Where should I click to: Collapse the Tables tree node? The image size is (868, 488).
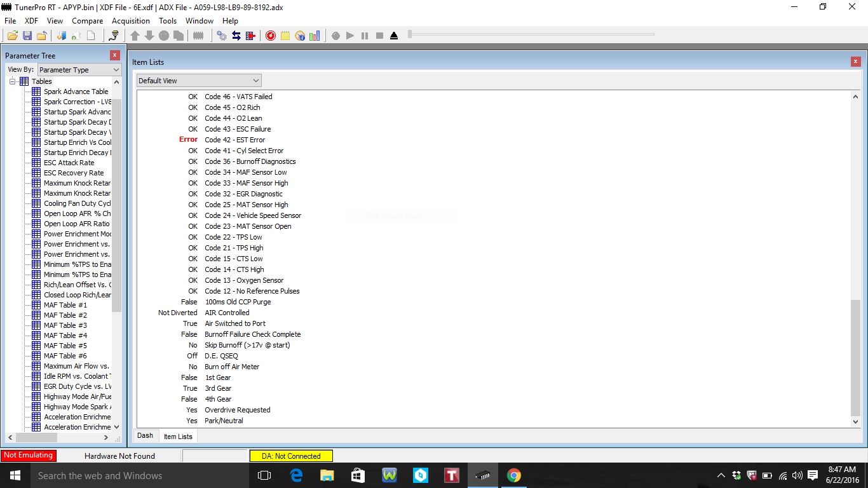pos(13,81)
